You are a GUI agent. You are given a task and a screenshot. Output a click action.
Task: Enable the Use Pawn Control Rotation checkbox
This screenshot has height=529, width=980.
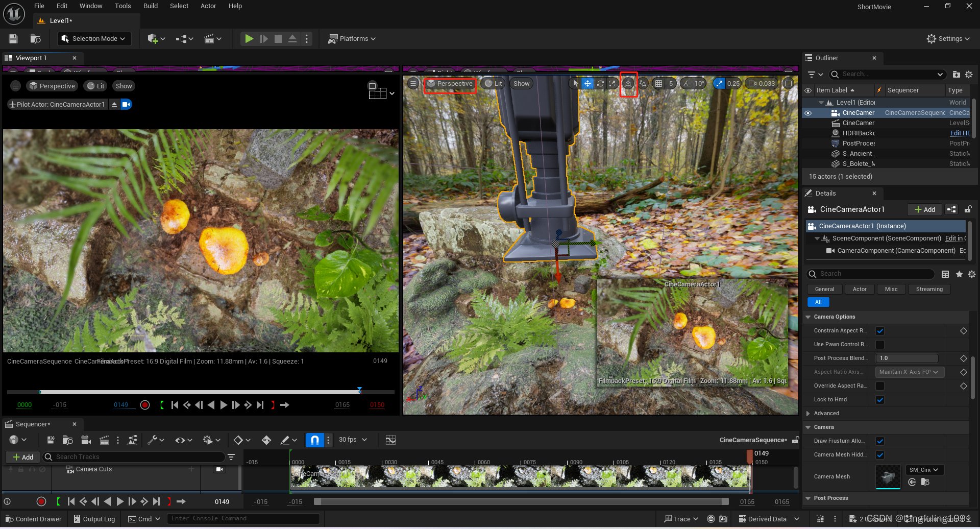[x=880, y=345]
